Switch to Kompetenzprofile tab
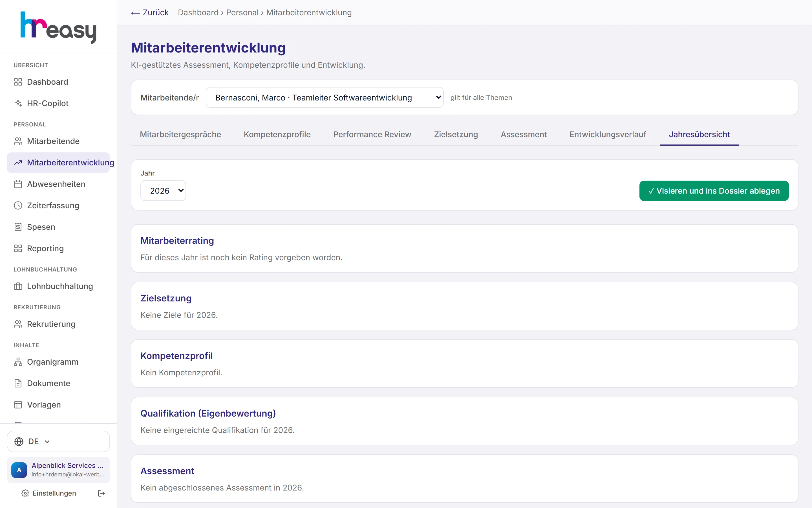812x508 pixels. [277, 134]
